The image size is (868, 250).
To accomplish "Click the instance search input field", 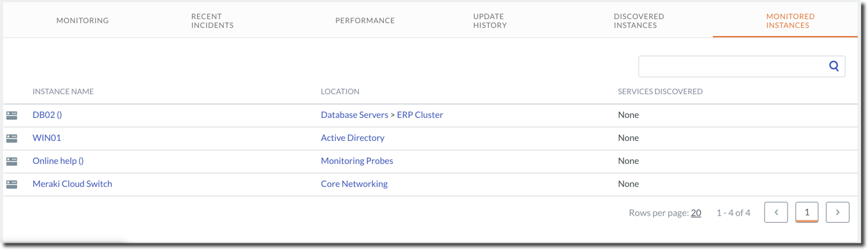I will (733, 66).
